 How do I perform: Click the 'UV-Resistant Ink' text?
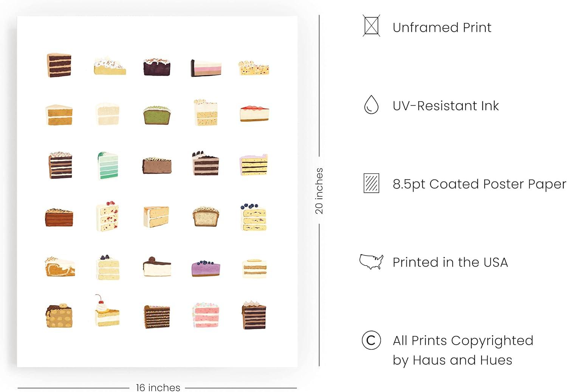coord(446,106)
